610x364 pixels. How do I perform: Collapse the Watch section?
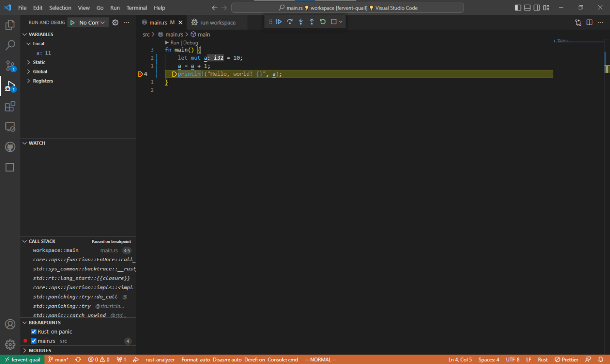pyautogui.click(x=25, y=143)
